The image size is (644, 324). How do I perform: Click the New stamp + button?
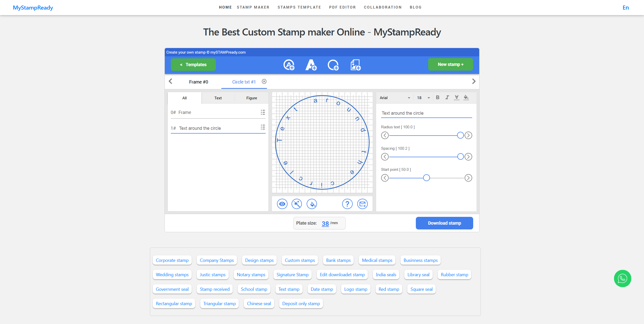451,64
